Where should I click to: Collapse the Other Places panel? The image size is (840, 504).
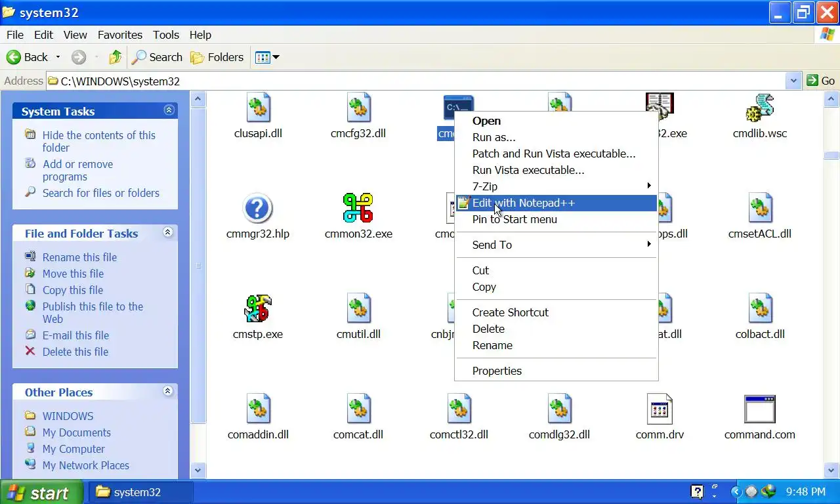tap(167, 391)
